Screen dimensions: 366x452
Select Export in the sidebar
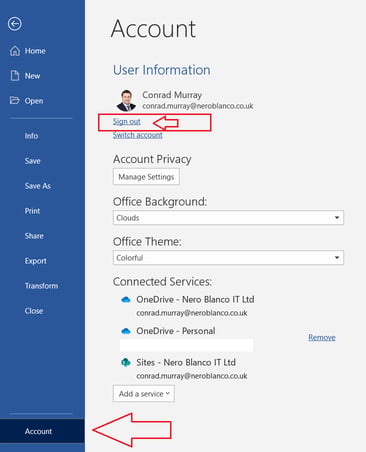click(x=35, y=261)
